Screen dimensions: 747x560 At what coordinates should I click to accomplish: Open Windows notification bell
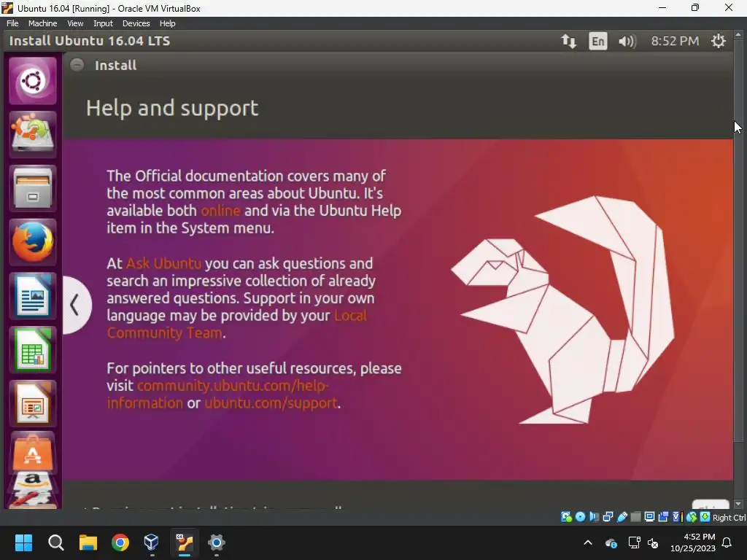click(727, 542)
